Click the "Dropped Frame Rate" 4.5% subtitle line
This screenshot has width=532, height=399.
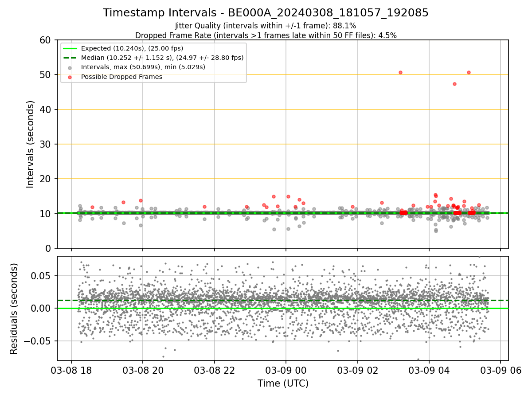coord(266,35)
